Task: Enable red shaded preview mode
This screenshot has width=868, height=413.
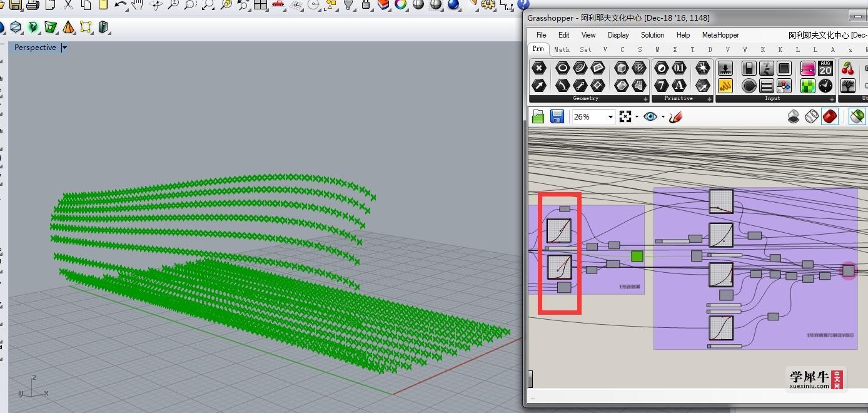Action: [x=830, y=116]
